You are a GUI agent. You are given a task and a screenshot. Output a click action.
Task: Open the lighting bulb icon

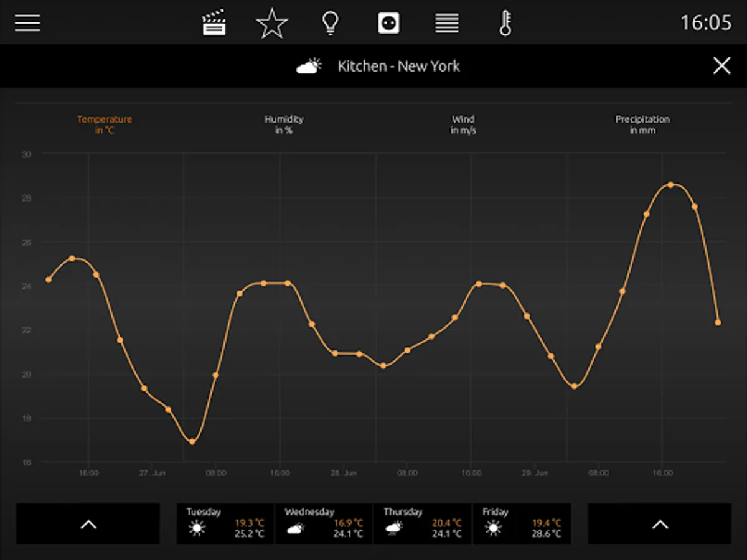pos(330,24)
